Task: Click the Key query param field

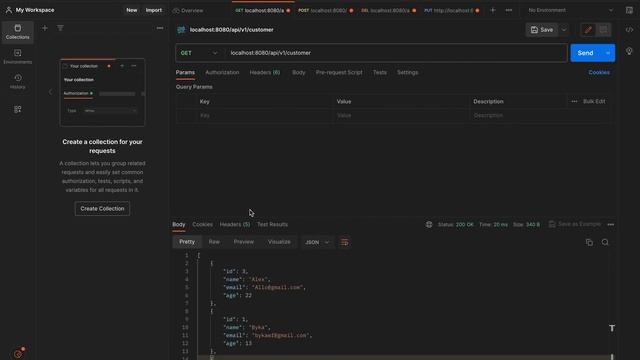Action: pos(264,116)
